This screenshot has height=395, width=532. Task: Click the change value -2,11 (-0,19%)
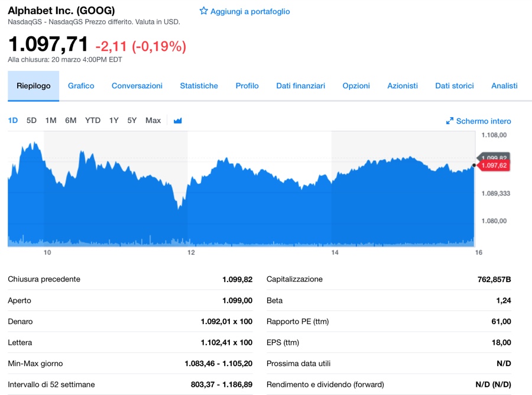[141, 47]
